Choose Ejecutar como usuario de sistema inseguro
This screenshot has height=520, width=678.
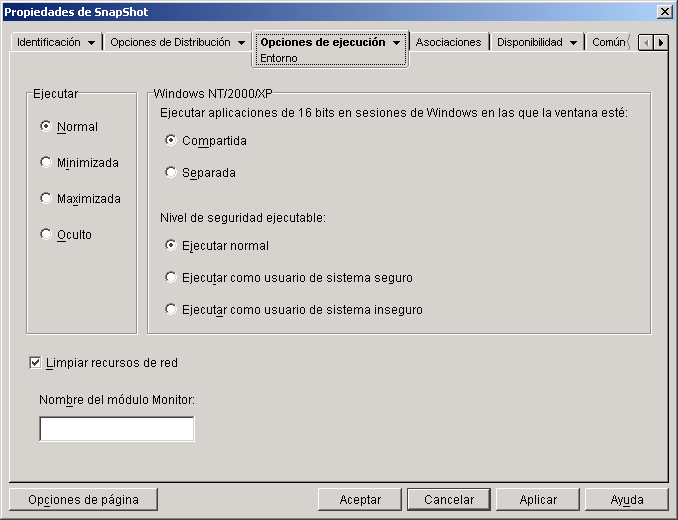click(171, 309)
